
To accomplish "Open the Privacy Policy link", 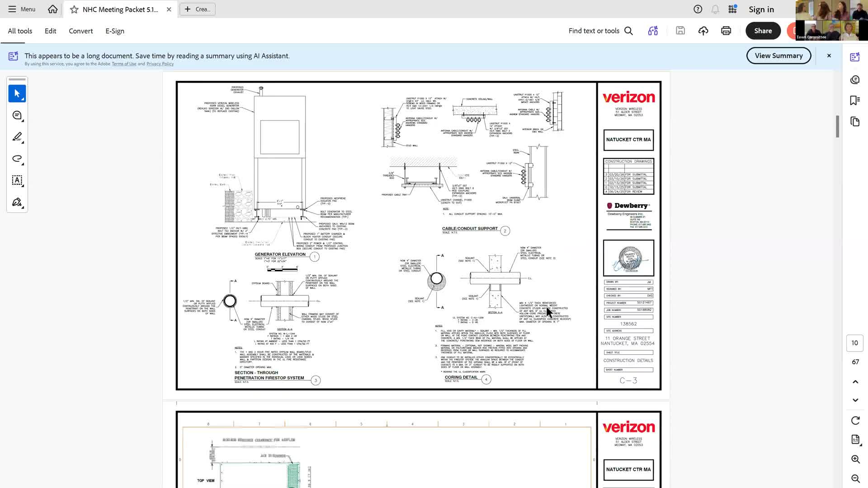I will [160, 64].
